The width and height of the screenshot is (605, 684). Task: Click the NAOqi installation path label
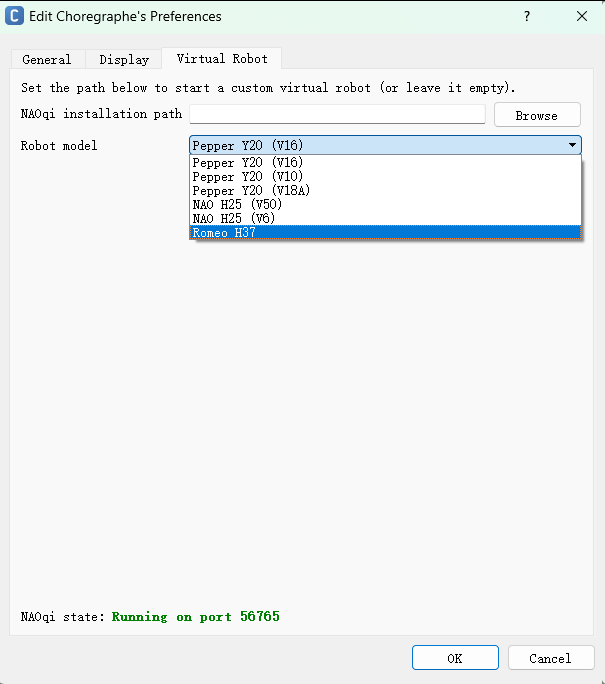[101, 114]
